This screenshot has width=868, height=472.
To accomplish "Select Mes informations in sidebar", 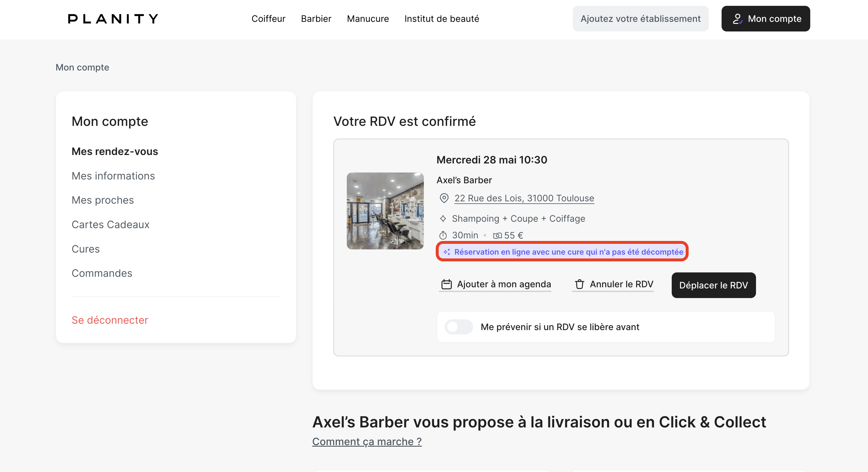I will point(113,176).
